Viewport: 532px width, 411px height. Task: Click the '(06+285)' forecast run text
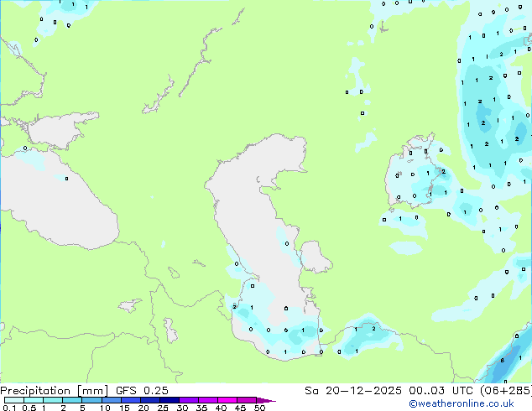click(505, 391)
